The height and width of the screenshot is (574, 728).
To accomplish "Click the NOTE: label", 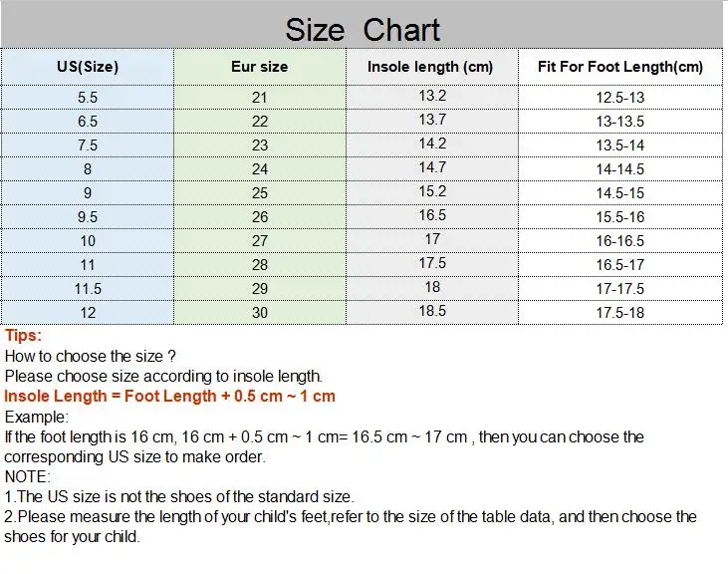I will pos(28,476).
